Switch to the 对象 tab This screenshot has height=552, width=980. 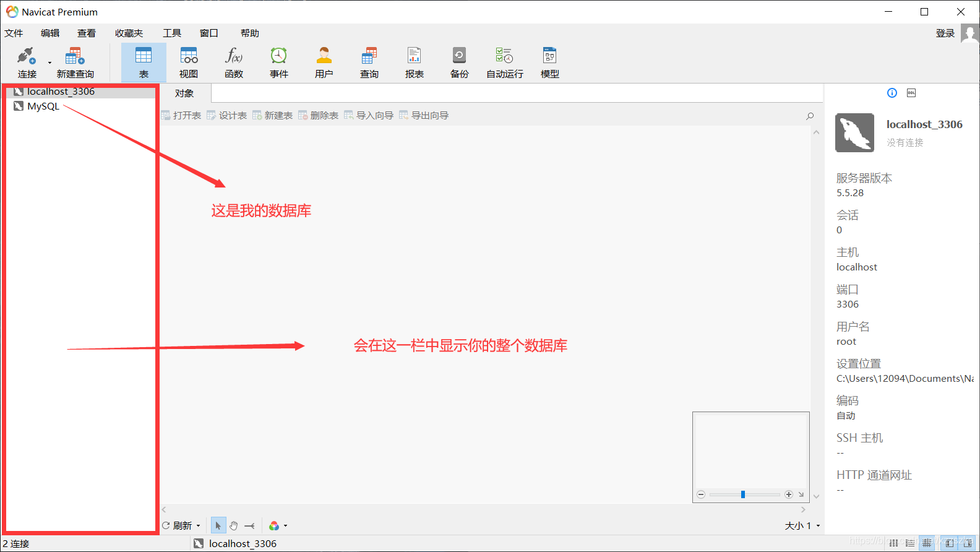[x=184, y=93]
